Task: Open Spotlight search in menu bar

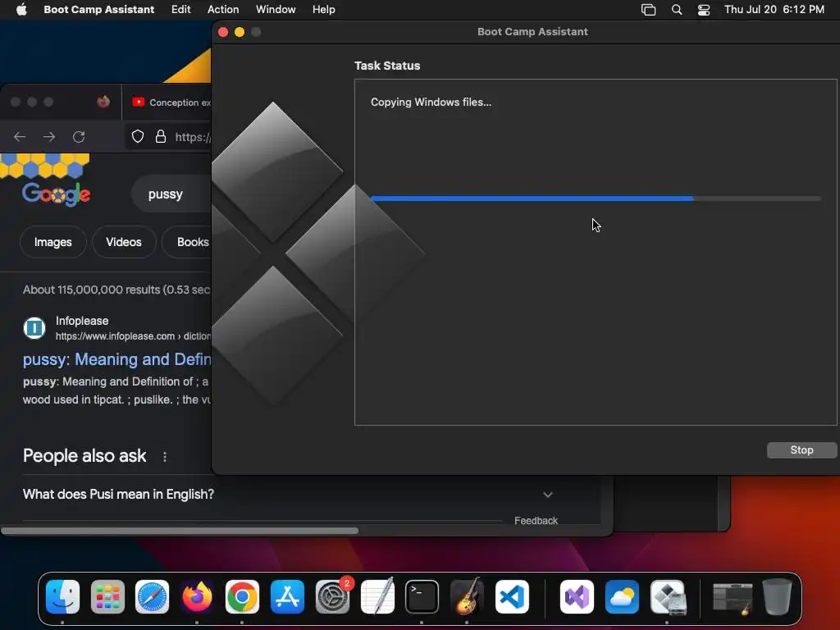Action: (677, 10)
